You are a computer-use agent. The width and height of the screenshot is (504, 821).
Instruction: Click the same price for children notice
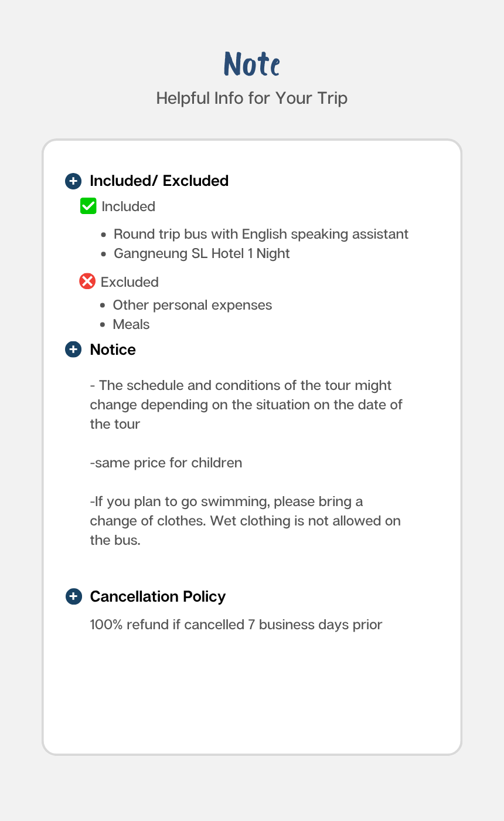coord(166,463)
